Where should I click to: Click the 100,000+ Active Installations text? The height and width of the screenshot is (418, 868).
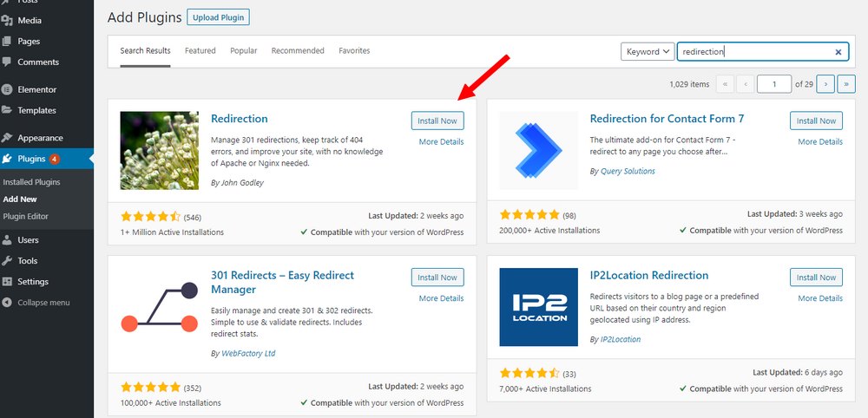pos(170,403)
